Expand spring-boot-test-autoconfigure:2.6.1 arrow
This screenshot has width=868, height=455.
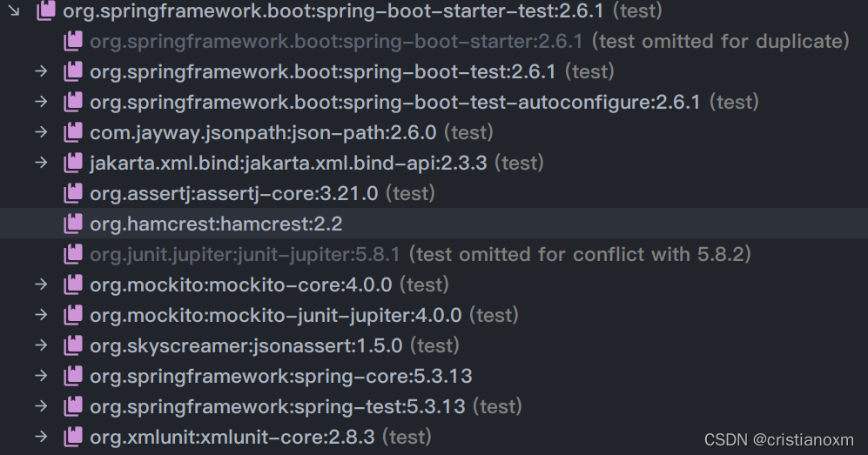42,102
